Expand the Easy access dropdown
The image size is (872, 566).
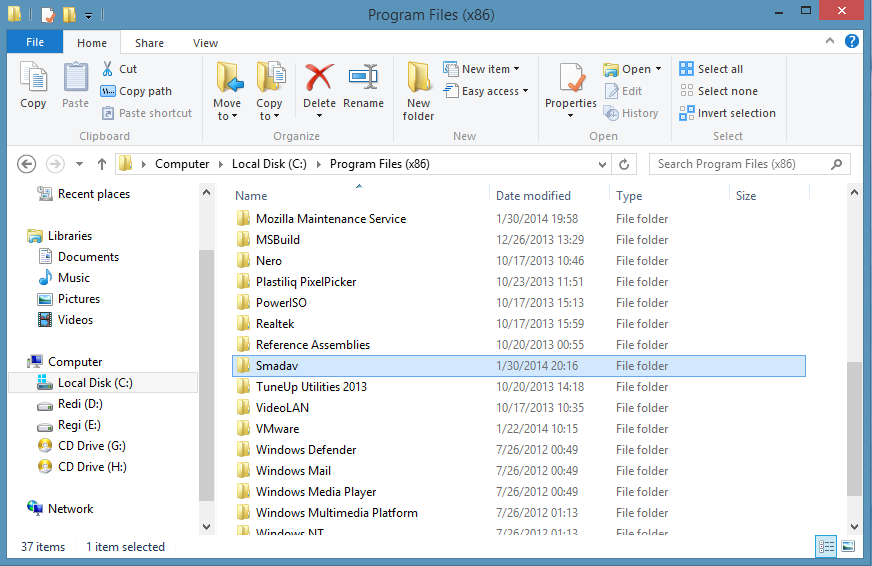coord(526,91)
